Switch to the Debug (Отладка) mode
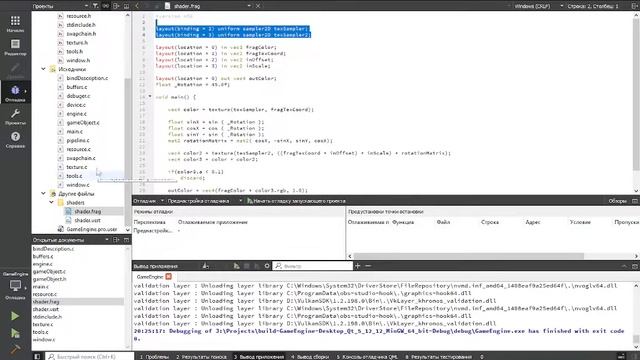Viewport: 640px width, 360px height. (x=15, y=93)
